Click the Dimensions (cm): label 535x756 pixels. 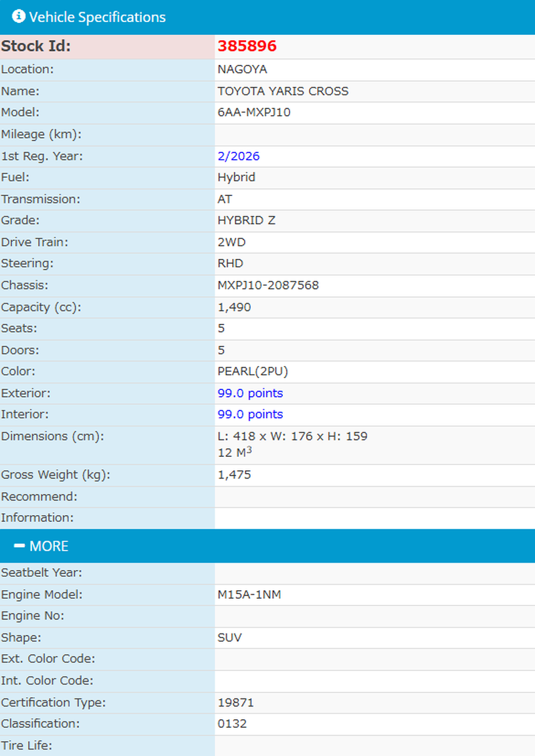click(53, 436)
